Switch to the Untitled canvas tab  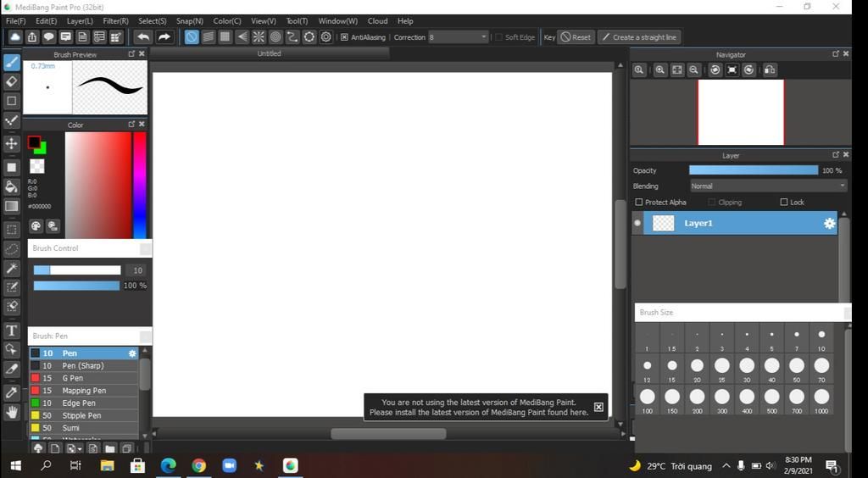[x=269, y=53]
